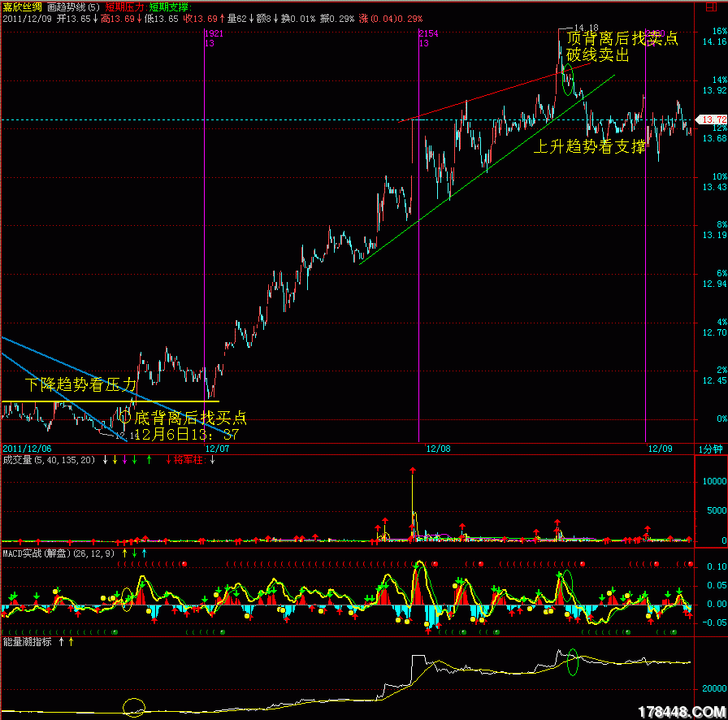The image size is (728, 720).
Task: Click the window layout icon at top right
Action: pos(711,7)
